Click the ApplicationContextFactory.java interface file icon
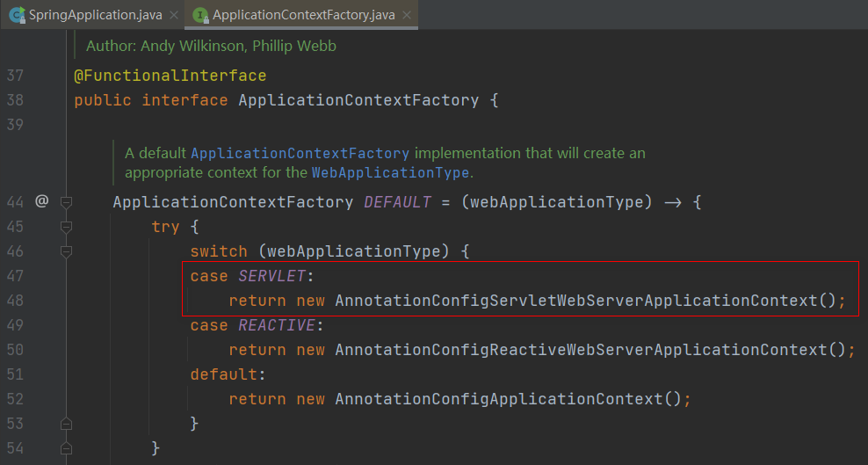Viewport: 868px width, 465px height. pyautogui.click(x=200, y=15)
